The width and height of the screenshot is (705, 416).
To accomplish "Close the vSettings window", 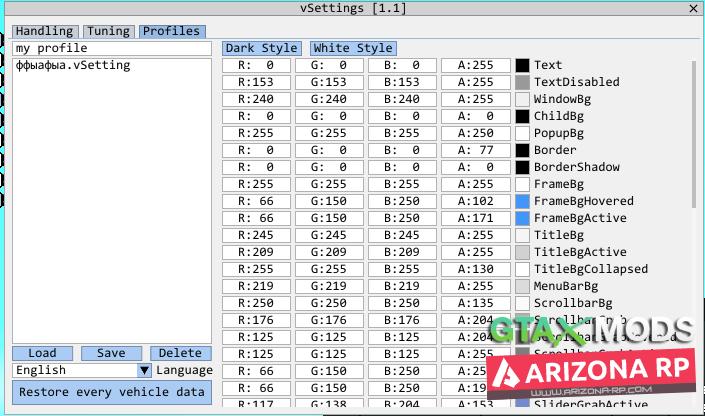I will coord(694,8).
